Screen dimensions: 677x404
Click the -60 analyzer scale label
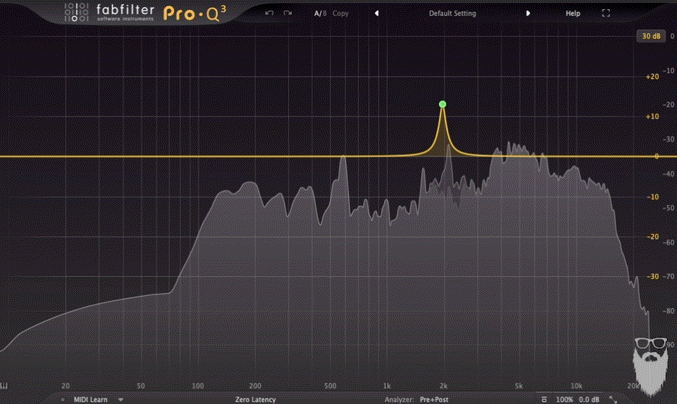[x=669, y=243]
